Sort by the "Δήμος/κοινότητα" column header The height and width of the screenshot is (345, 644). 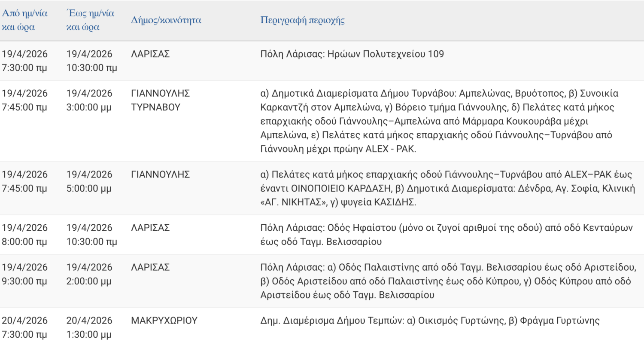(166, 20)
